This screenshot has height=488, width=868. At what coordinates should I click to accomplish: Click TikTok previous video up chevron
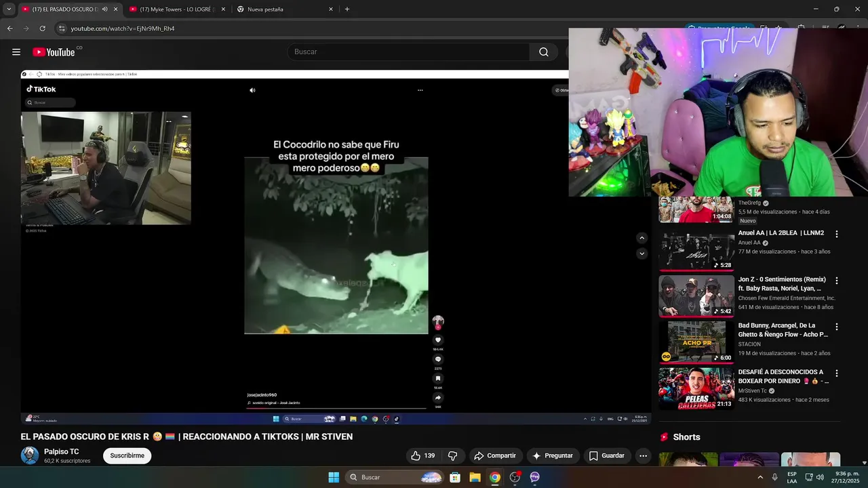[642, 238]
